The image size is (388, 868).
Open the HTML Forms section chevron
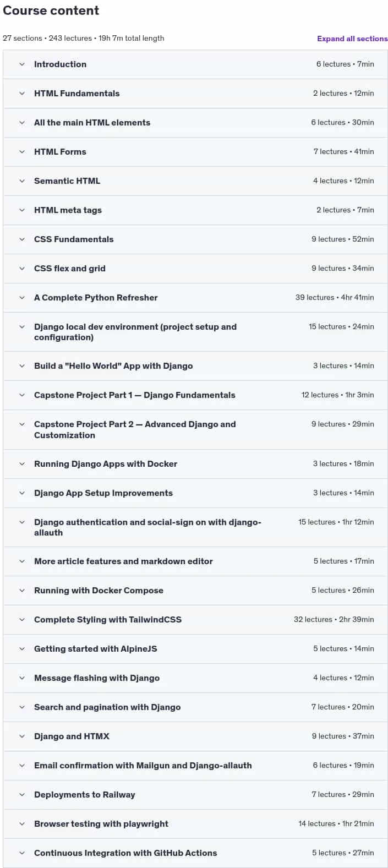coord(22,152)
